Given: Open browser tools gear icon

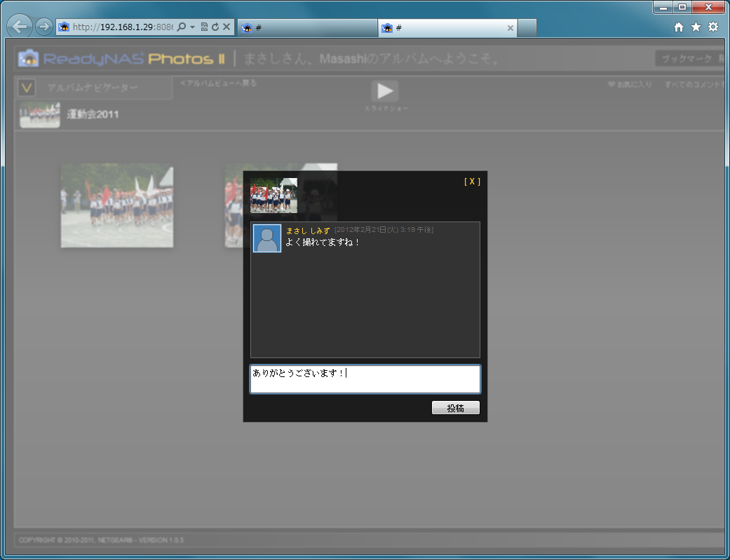Looking at the screenshot, I should [713, 27].
